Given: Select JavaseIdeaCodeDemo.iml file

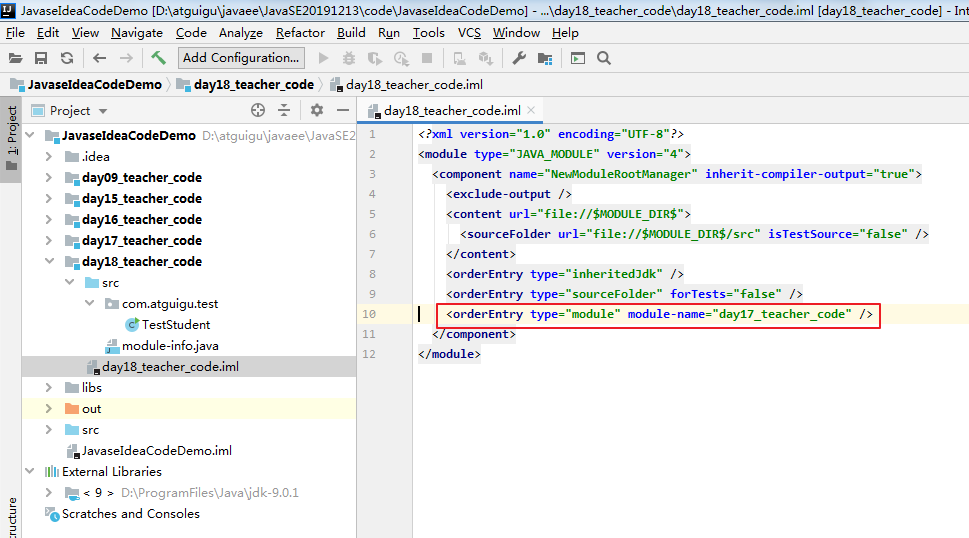Looking at the screenshot, I should (x=157, y=450).
